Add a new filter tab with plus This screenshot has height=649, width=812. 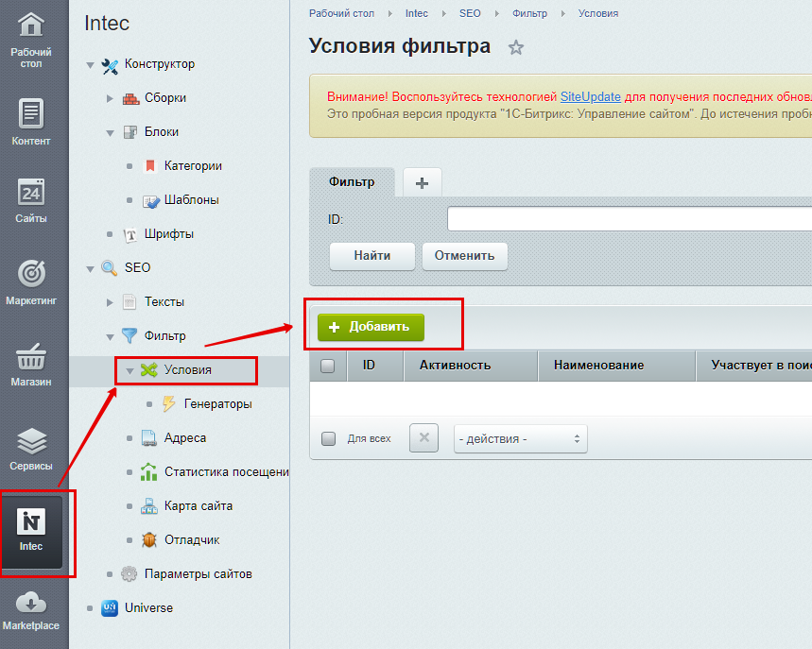422,182
